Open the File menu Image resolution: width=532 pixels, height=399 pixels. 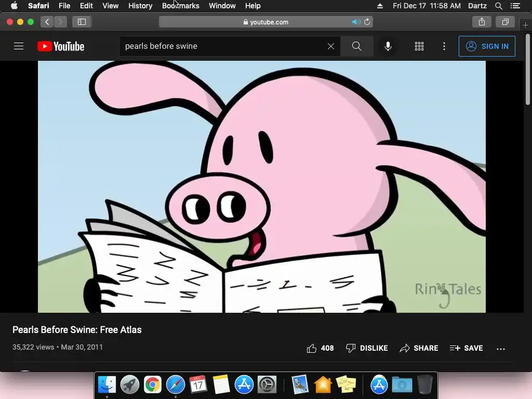click(x=64, y=6)
